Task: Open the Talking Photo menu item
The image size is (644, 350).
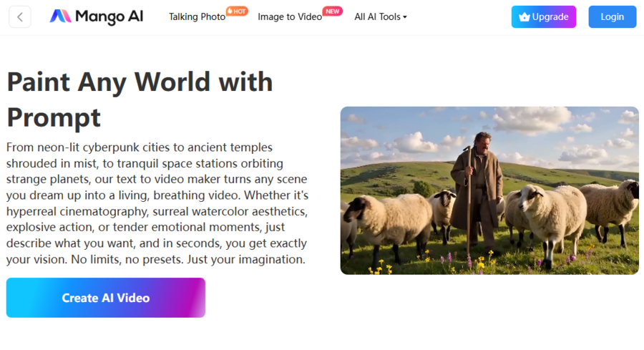Action: tap(197, 17)
